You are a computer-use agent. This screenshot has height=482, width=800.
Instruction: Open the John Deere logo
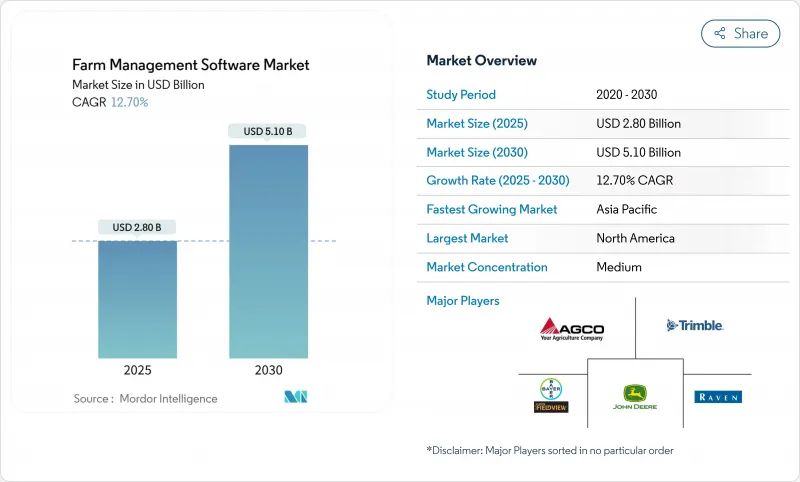tap(634, 397)
